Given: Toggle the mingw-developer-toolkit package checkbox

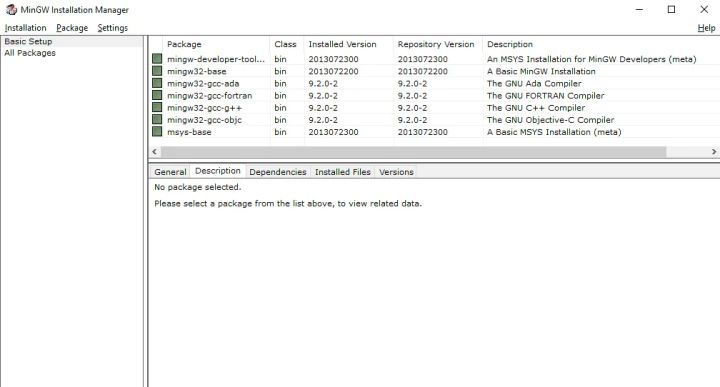Looking at the screenshot, I should coord(157,59).
